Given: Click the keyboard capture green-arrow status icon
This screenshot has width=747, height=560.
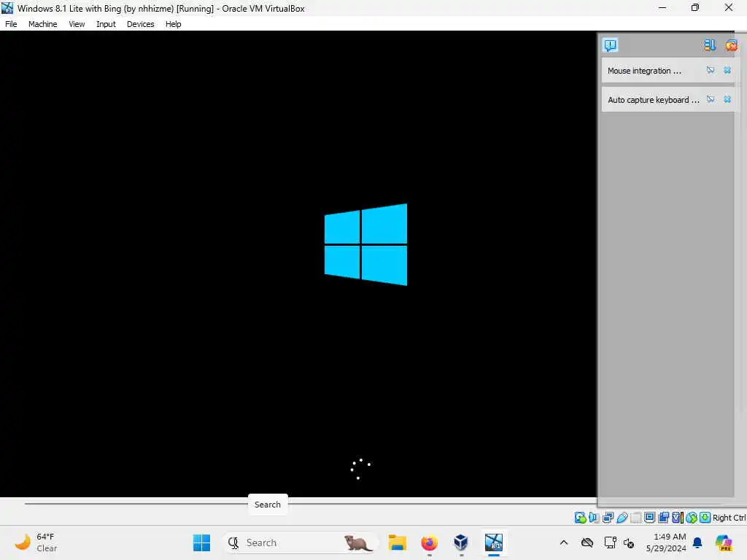Looking at the screenshot, I should (705, 518).
